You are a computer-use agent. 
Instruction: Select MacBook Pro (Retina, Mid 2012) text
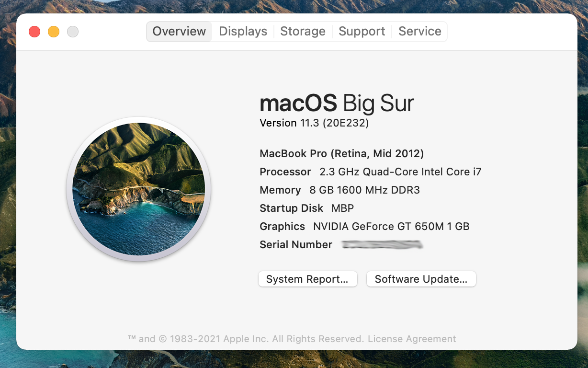tap(342, 154)
